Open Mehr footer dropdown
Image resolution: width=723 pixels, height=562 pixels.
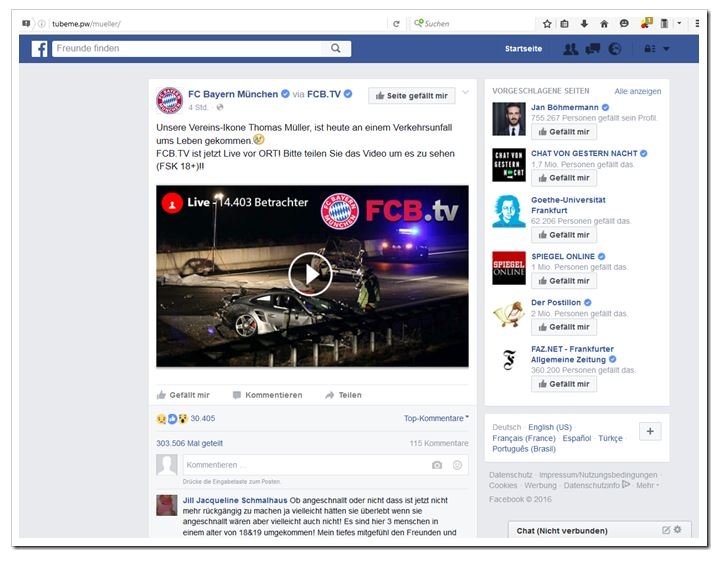pyautogui.click(x=647, y=485)
